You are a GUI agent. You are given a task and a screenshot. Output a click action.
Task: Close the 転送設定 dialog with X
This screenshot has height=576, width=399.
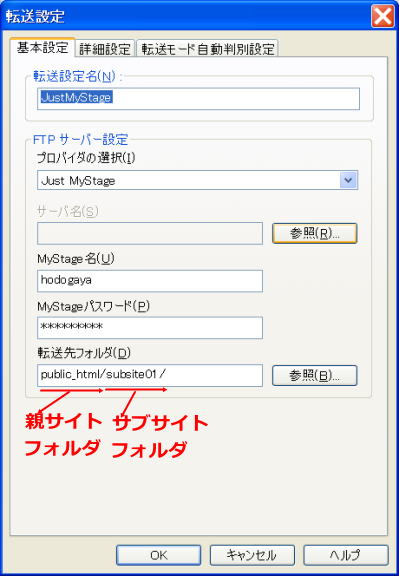383,17
